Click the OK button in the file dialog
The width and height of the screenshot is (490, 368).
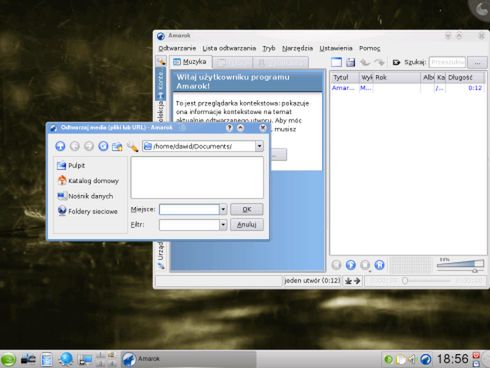tap(247, 209)
